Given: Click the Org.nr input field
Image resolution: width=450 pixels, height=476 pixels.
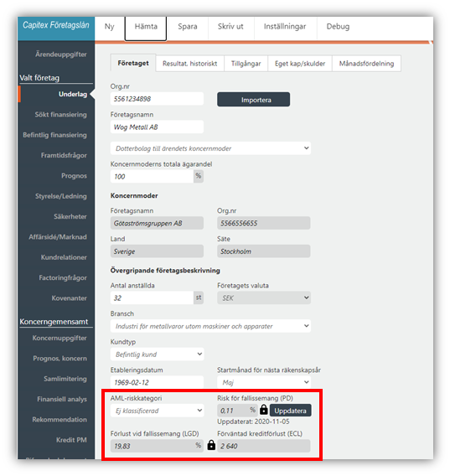Looking at the screenshot, I should click(x=157, y=99).
